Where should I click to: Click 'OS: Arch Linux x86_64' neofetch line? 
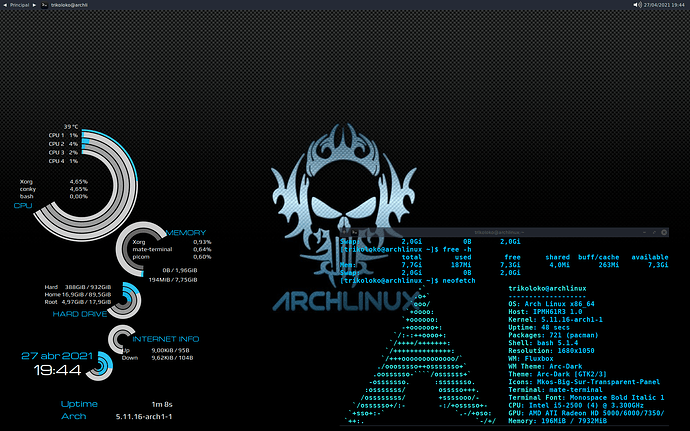pos(551,304)
